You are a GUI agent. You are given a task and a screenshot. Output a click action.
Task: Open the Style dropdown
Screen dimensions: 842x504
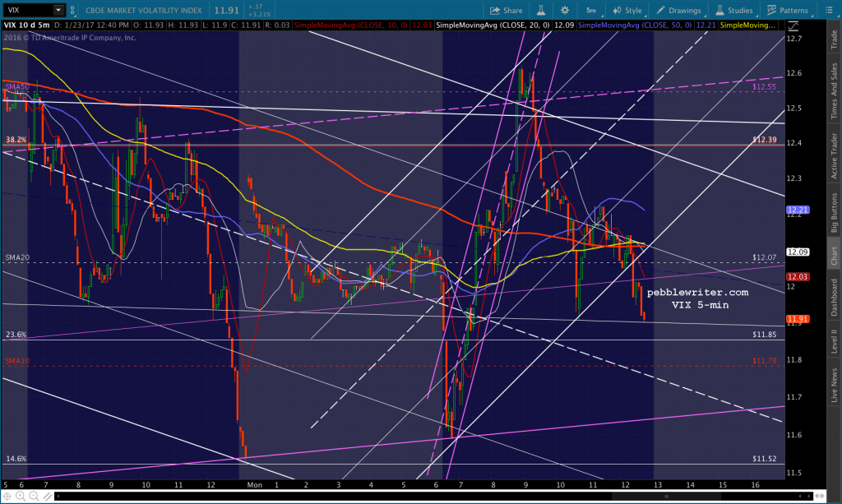point(627,10)
